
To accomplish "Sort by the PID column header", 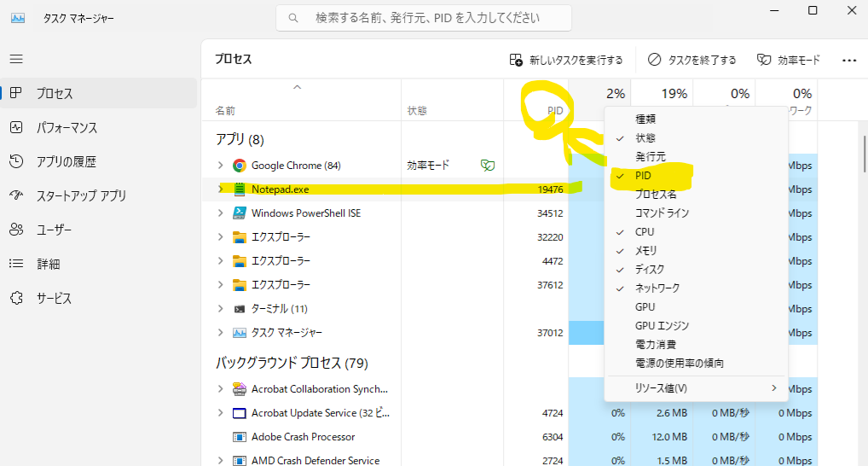I will coord(536,101).
